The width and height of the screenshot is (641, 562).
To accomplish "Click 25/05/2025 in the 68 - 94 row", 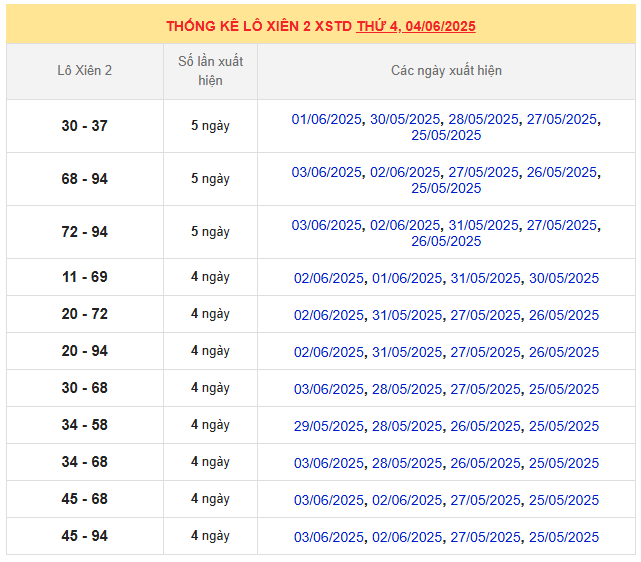I will tap(446, 188).
